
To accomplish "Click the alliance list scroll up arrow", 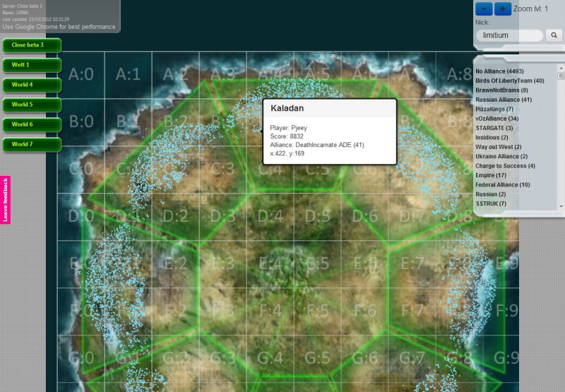I will tap(561, 68).
